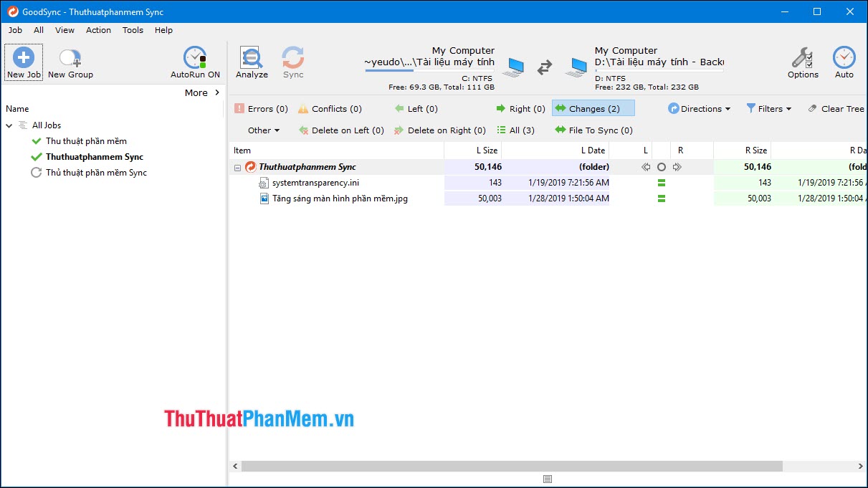868x488 pixels.
Task: Open the Directions dropdown
Action: click(699, 108)
